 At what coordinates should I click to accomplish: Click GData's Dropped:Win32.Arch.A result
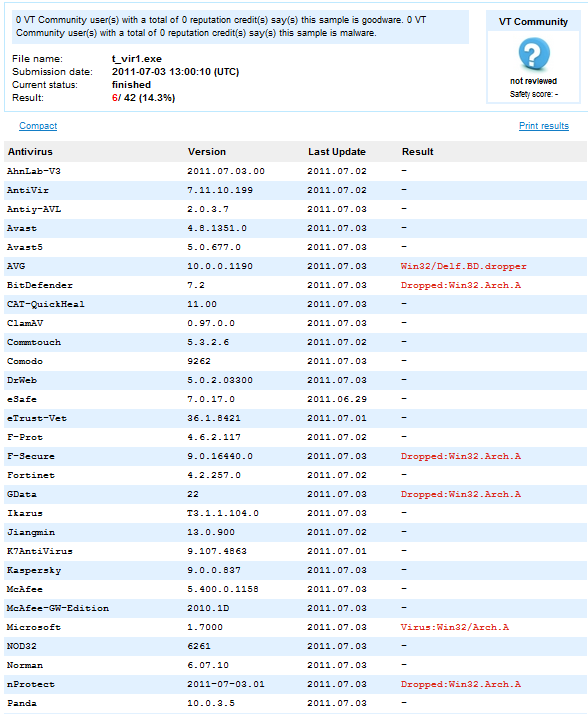coord(461,495)
